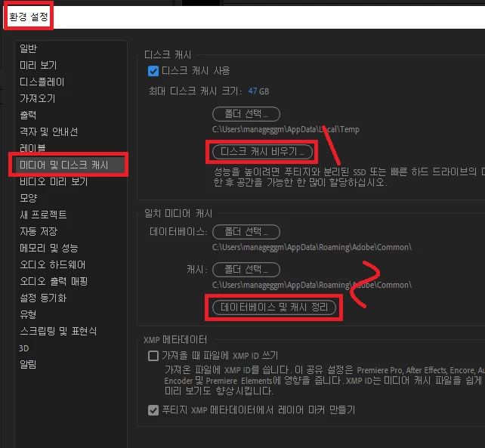The height and width of the screenshot is (448, 485).
Task: Select the 레이블 category
Action: click(32, 148)
